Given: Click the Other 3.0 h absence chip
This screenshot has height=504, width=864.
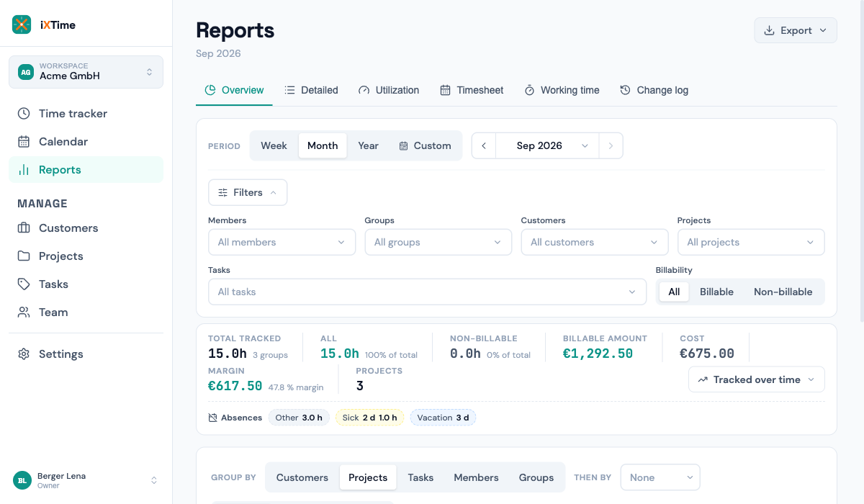Looking at the screenshot, I should pyautogui.click(x=300, y=418).
